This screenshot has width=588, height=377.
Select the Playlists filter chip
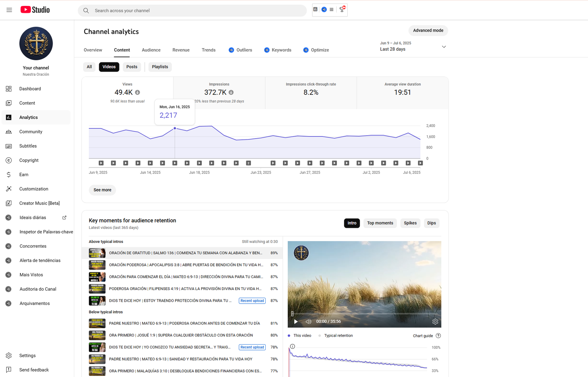[x=160, y=67]
